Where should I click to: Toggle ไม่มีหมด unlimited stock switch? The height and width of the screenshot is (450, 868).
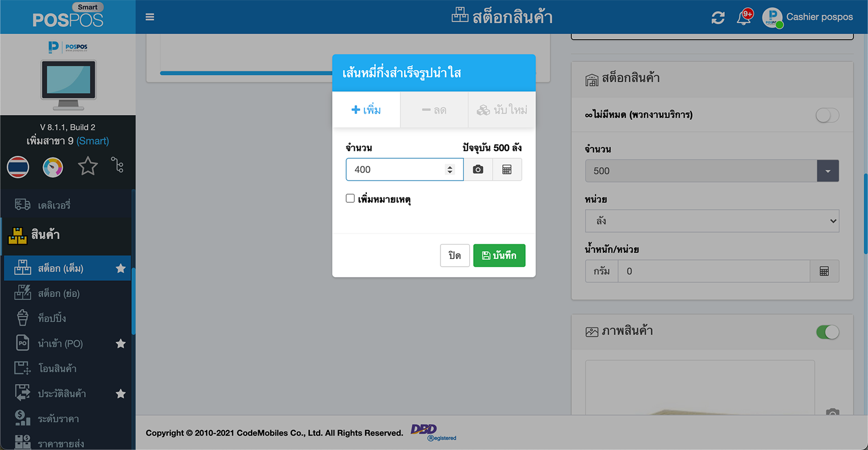coord(827,115)
